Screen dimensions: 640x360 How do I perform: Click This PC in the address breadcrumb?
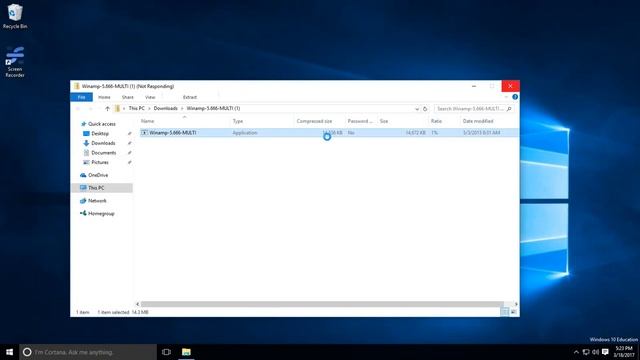136,109
